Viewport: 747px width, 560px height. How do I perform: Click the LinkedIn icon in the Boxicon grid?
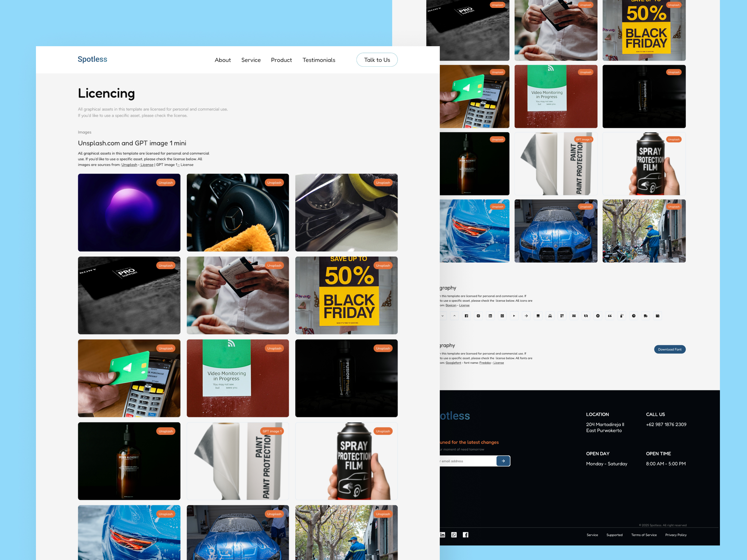point(490,316)
